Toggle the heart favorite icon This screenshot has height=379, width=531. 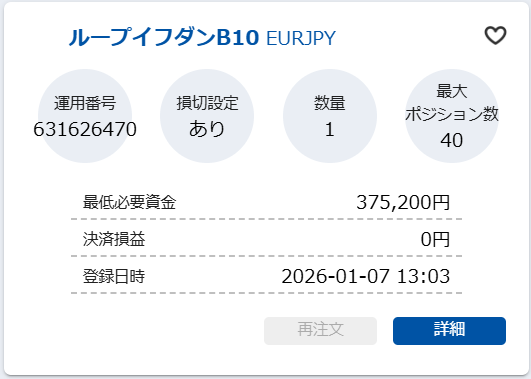point(495,35)
